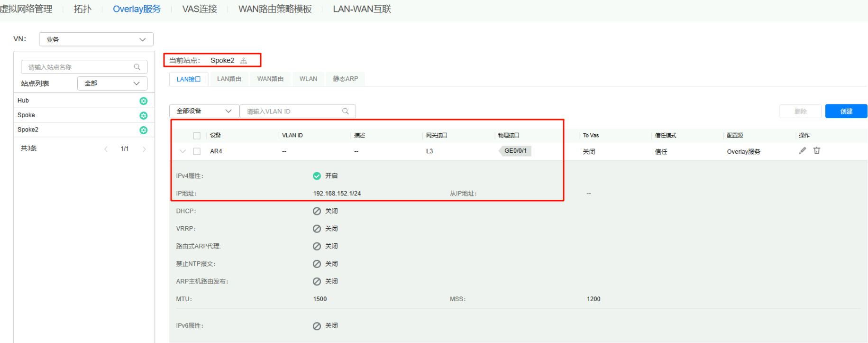Image resolution: width=868 pixels, height=343 pixels.
Task: Check the select-all checkbox in table header
Action: [x=197, y=136]
